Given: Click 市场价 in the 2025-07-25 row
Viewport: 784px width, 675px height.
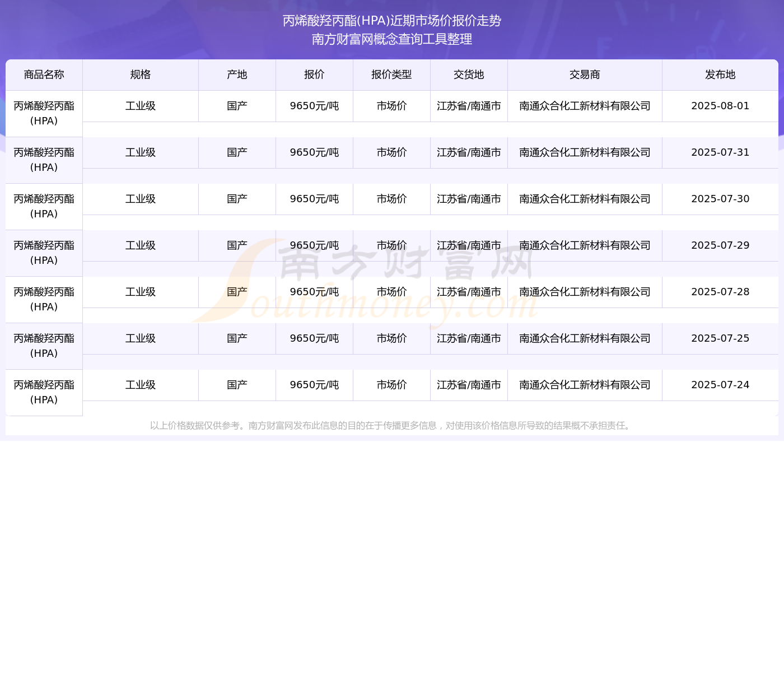Looking at the screenshot, I should [392, 338].
